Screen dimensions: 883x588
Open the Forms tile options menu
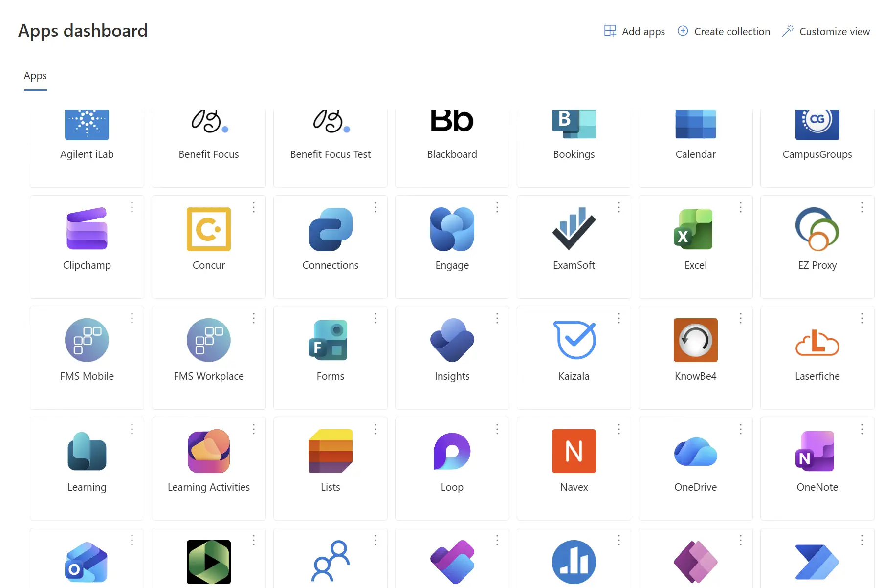[375, 318]
